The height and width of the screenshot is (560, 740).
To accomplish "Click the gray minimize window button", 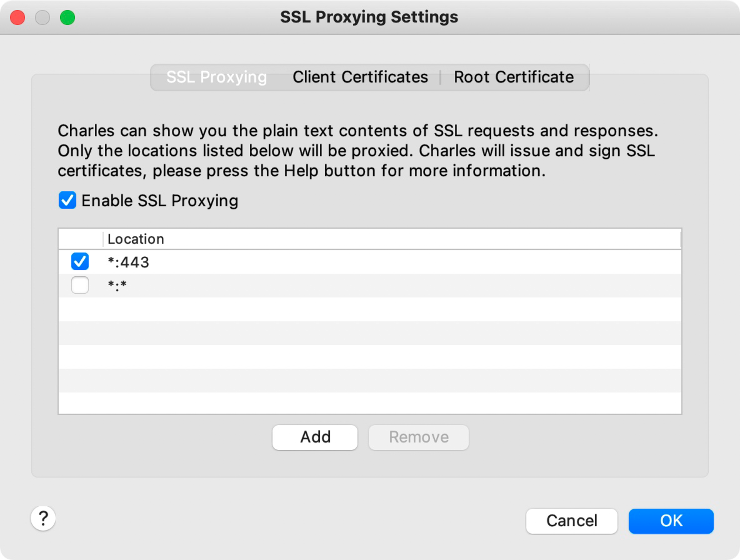I will (x=42, y=17).
